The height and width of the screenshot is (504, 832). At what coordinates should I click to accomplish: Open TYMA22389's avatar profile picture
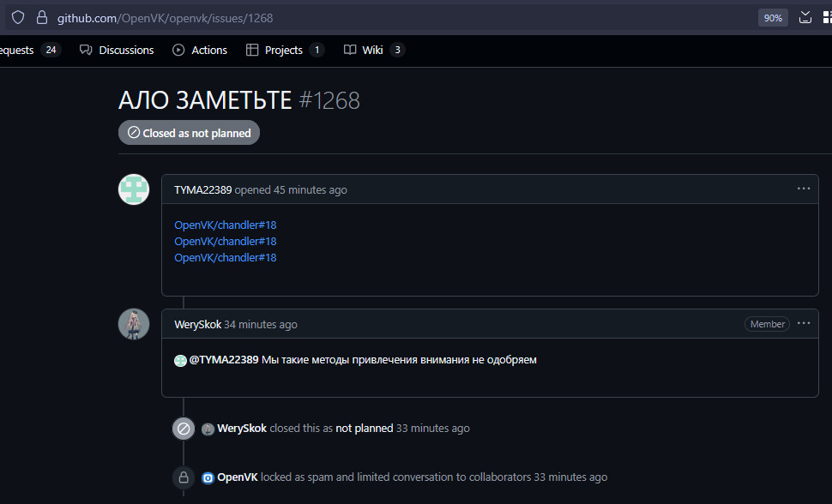coord(134,189)
